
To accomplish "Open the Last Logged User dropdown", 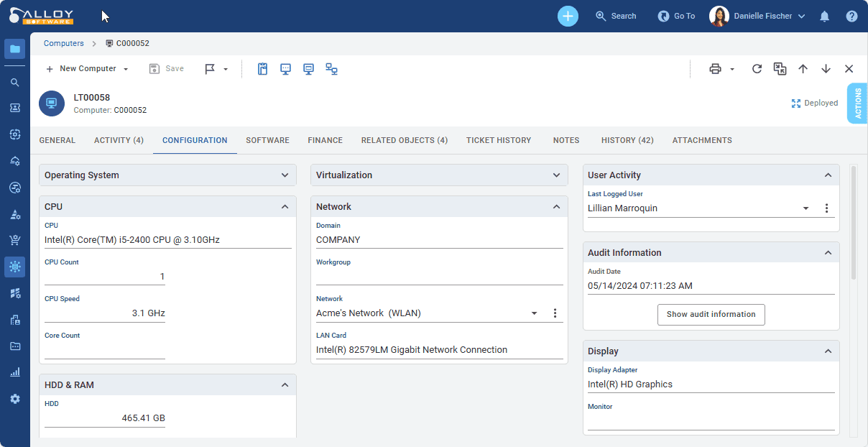I will (805, 208).
